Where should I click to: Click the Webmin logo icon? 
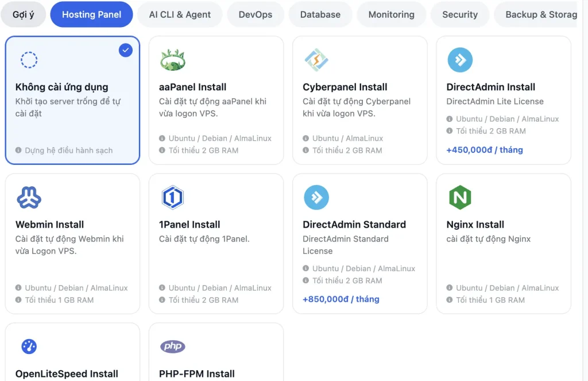click(x=29, y=197)
